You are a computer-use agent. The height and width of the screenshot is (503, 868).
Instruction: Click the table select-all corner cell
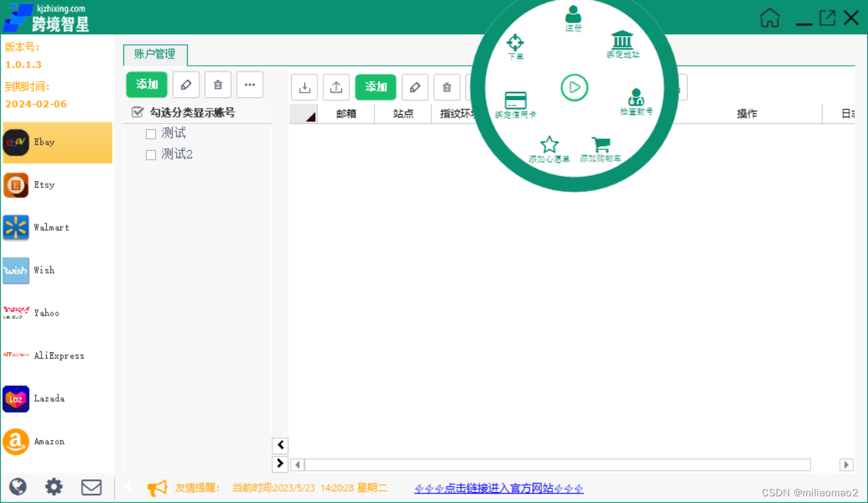(303, 114)
